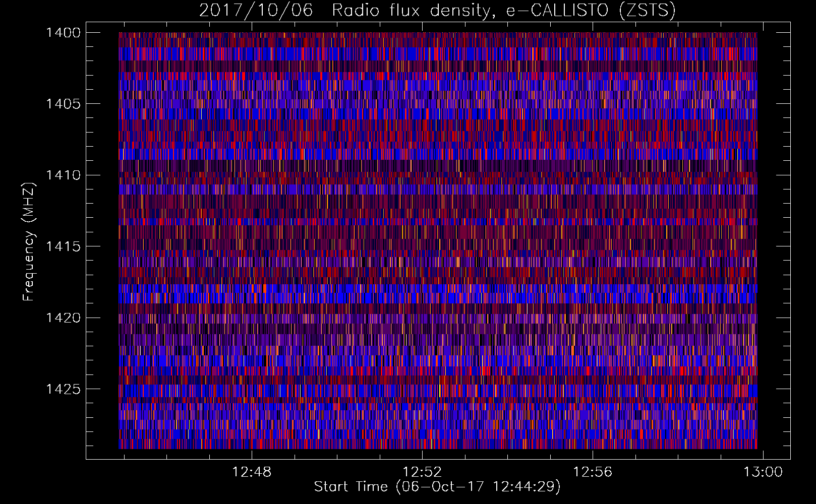Select the 1425 frequency tick label
Viewport: 816px width, 504px height.
click(x=63, y=389)
